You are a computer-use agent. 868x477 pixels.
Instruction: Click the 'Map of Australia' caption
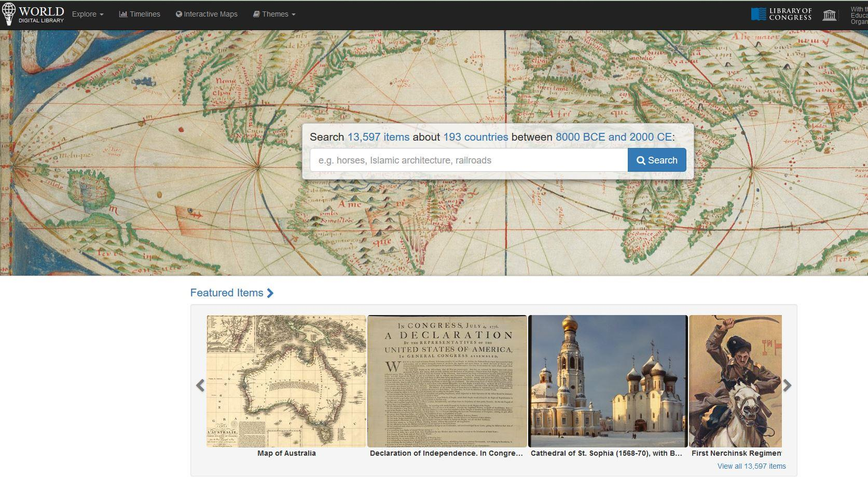pos(286,453)
